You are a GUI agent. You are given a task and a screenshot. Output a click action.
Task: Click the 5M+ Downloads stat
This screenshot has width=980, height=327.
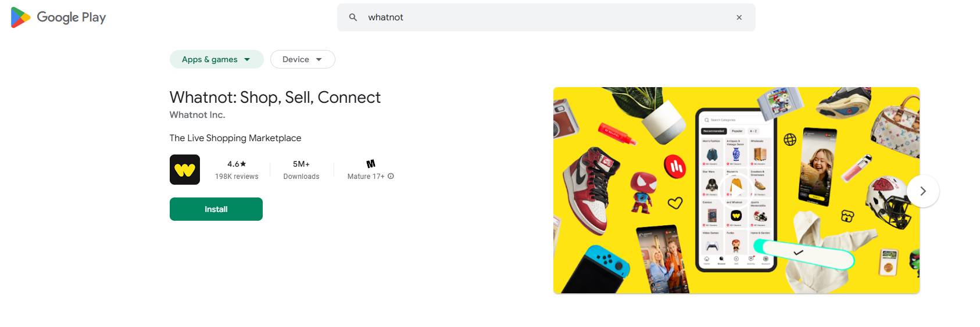[301, 170]
